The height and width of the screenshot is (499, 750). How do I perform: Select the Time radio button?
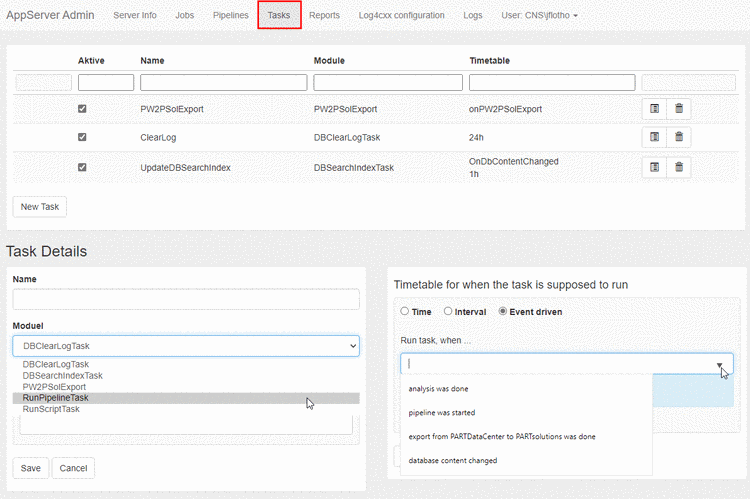click(x=404, y=312)
